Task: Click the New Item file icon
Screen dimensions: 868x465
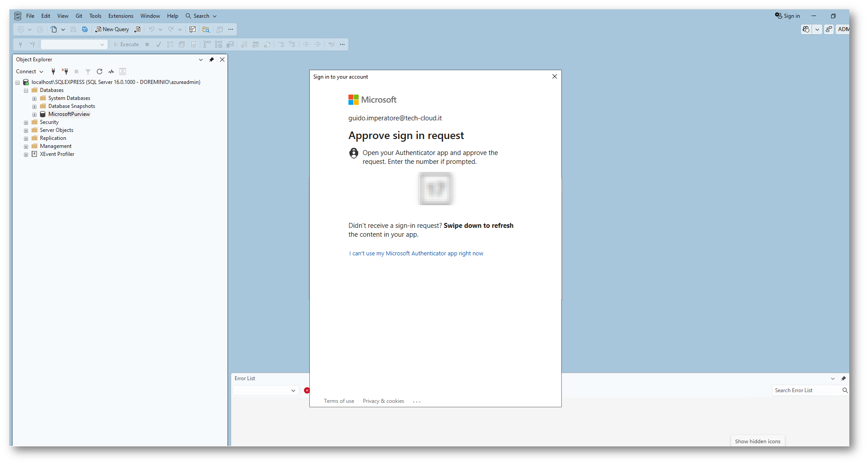Action: pos(54,29)
